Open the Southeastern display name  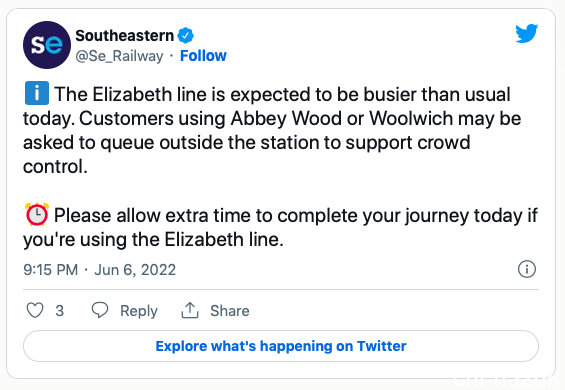point(125,35)
